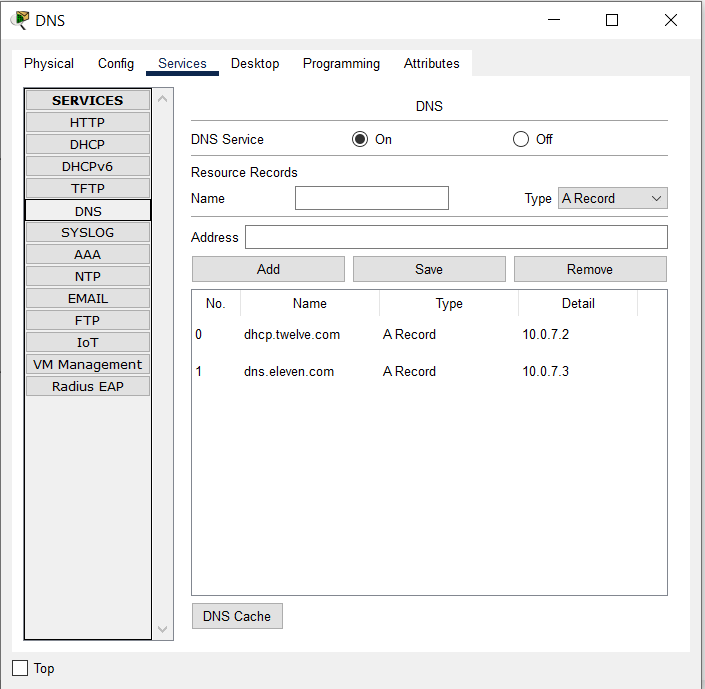
Task: Select DHCP in services list
Action: point(88,144)
